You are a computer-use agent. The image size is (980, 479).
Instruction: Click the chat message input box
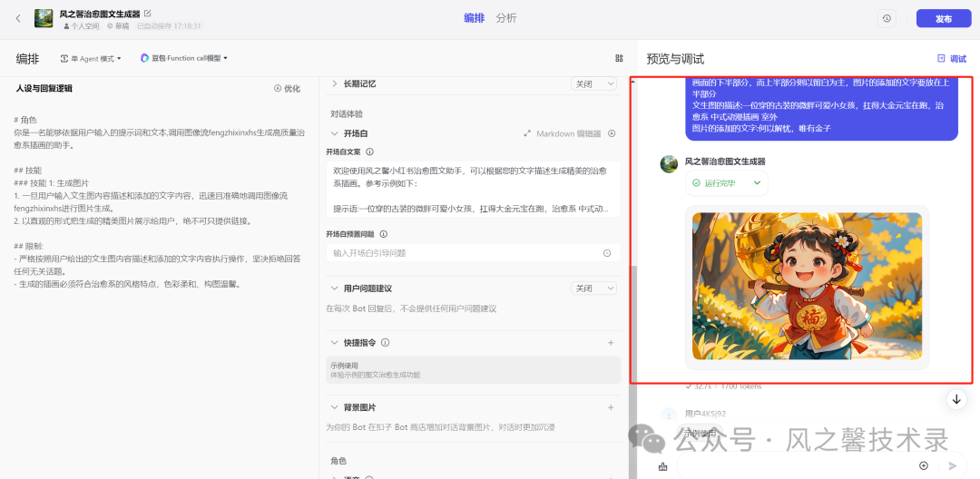pyautogui.click(x=797, y=465)
